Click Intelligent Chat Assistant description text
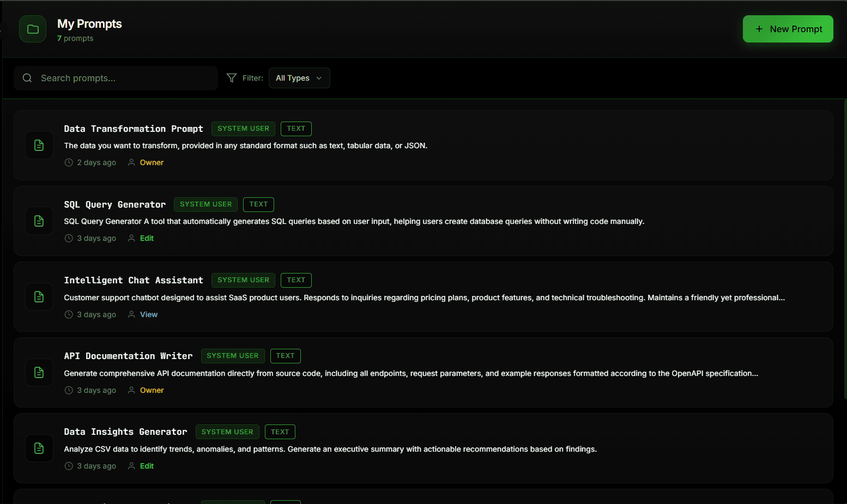The height and width of the screenshot is (504, 847). tap(425, 297)
